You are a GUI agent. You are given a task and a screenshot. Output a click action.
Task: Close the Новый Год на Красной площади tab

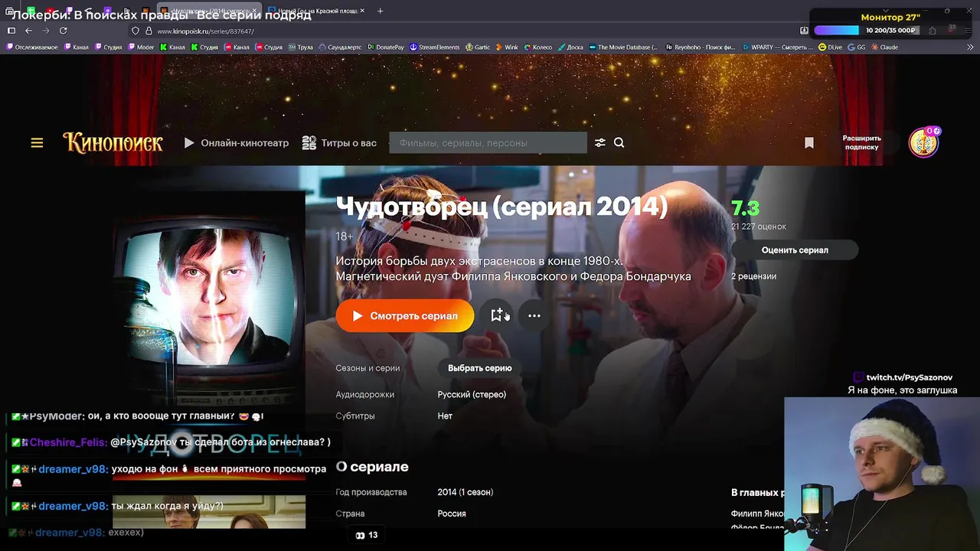coord(362,11)
